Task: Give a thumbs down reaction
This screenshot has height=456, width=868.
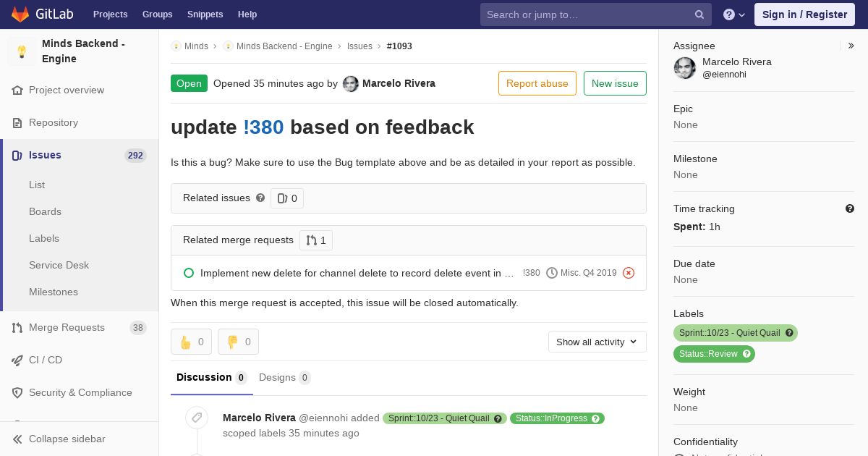Action: 238,342
